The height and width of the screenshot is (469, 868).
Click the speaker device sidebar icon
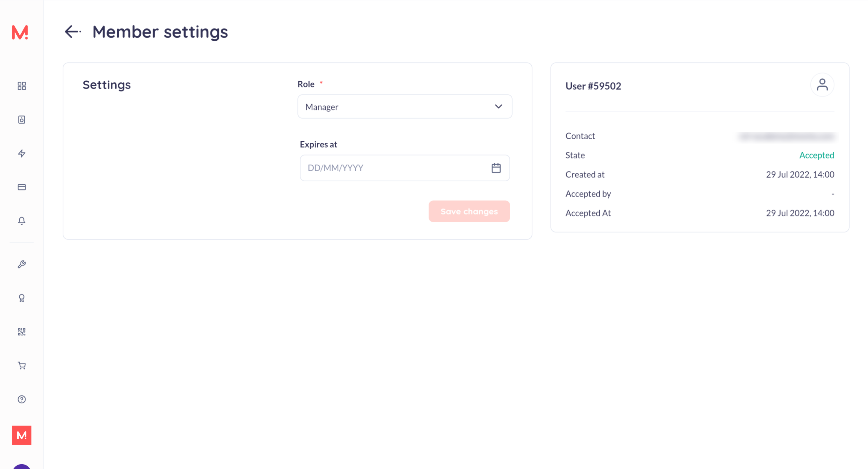coord(22,120)
